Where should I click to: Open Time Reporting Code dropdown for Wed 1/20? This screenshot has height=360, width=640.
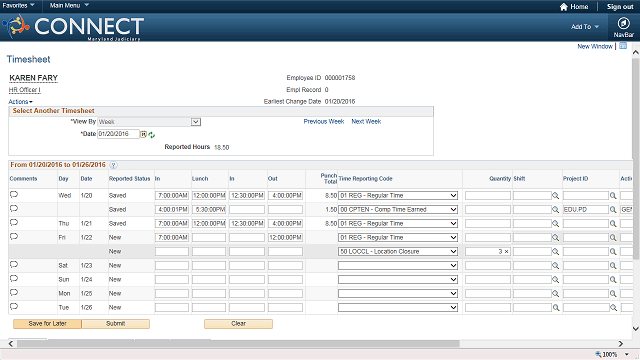tap(398, 196)
